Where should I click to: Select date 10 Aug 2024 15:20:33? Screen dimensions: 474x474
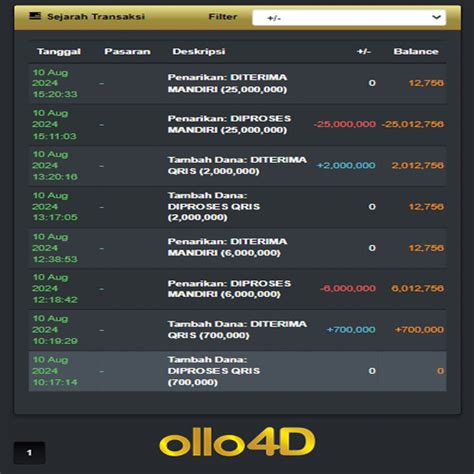coord(55,83)
